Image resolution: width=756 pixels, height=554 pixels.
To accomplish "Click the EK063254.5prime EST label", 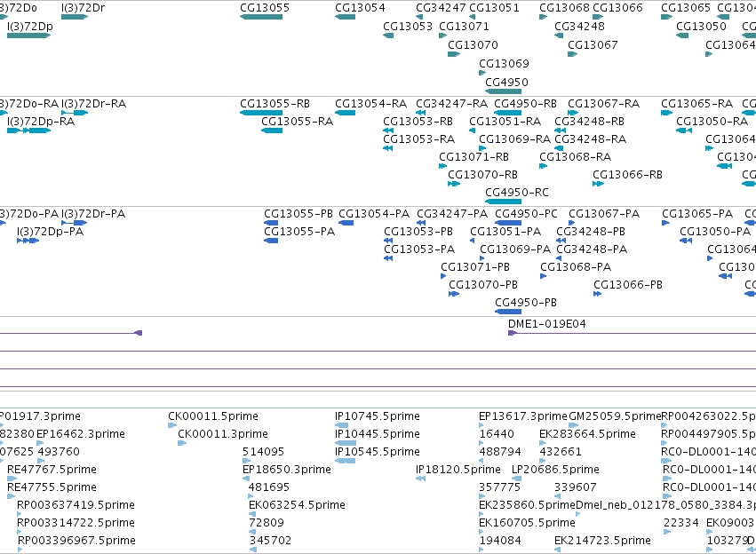I will pyautogui.click(x=297, y=505).
